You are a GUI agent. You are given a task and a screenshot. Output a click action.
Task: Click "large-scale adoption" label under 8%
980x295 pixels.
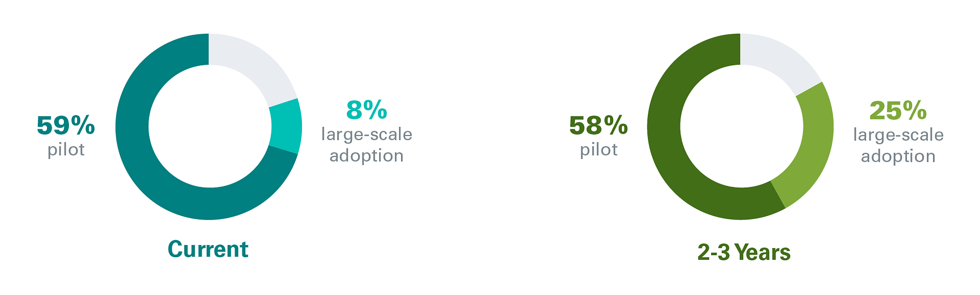coord(366,144)
